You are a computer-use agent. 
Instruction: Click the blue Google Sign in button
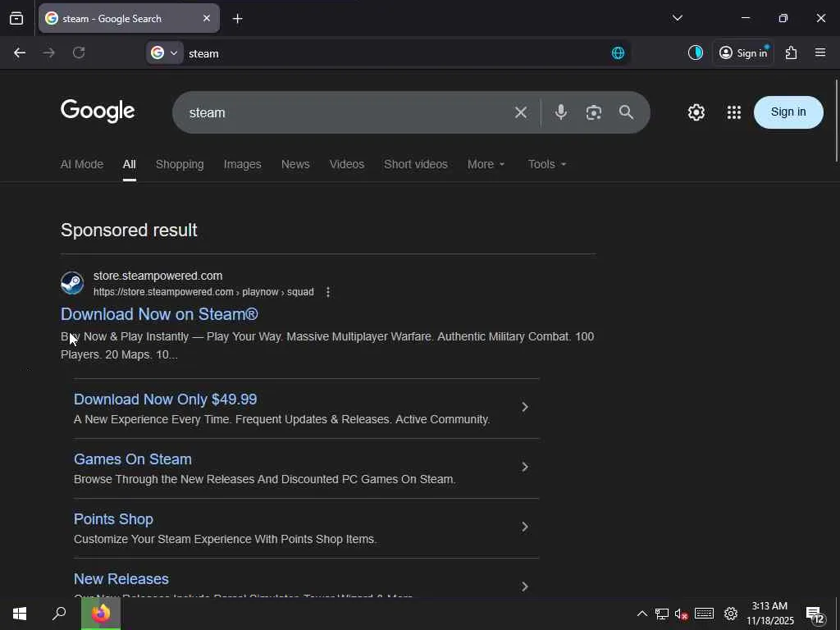[x=788, y=112]
